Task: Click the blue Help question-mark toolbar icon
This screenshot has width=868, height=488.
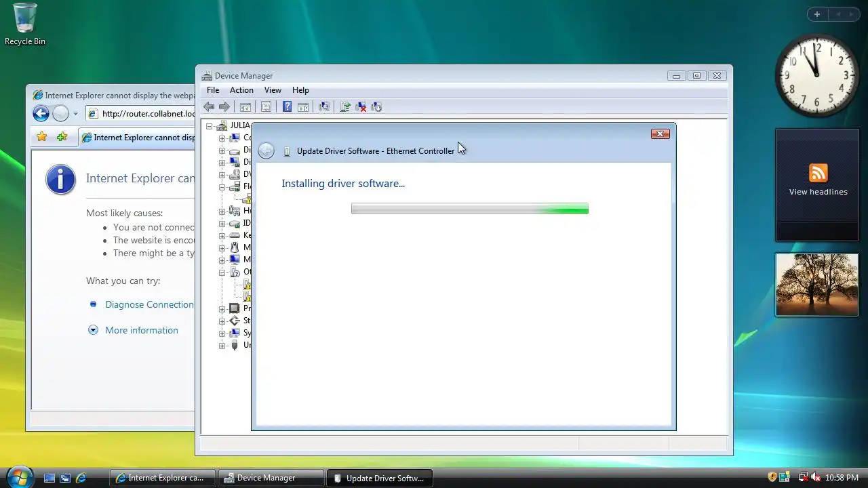Action: (287, 107)
